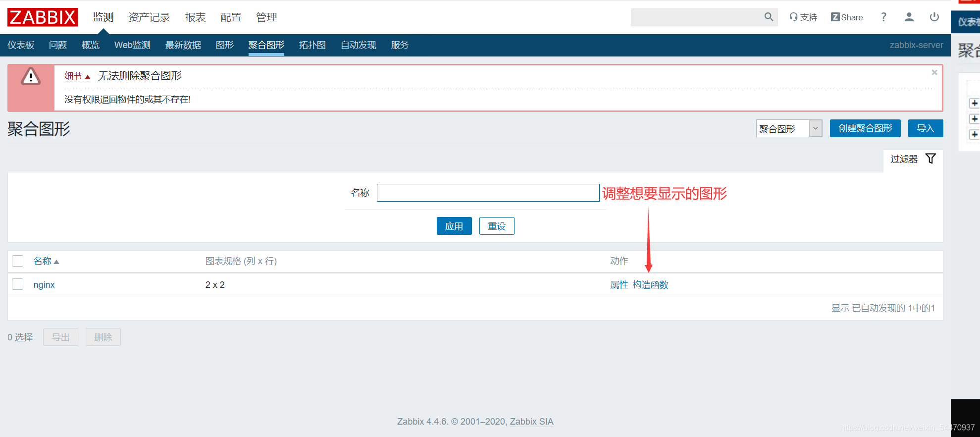The height and width of the screenshot is (437, 980).
Task: Open 属性 for nginx
Action: [619, 285]
